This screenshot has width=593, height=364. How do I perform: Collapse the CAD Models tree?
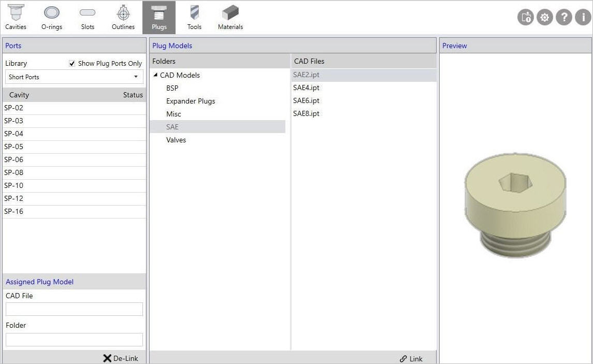(x=155, y=75)
